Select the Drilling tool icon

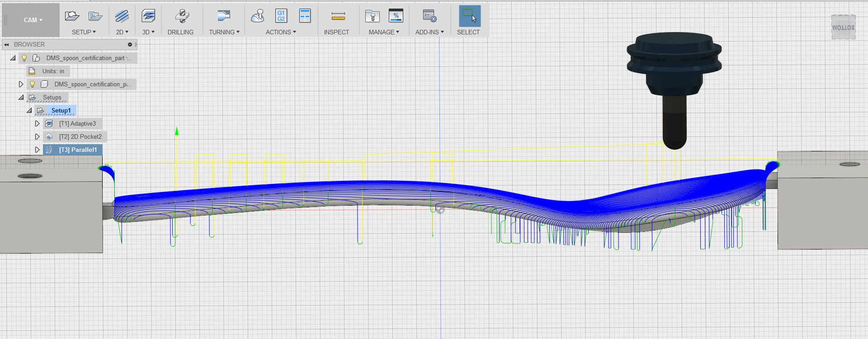pos(182,16)
